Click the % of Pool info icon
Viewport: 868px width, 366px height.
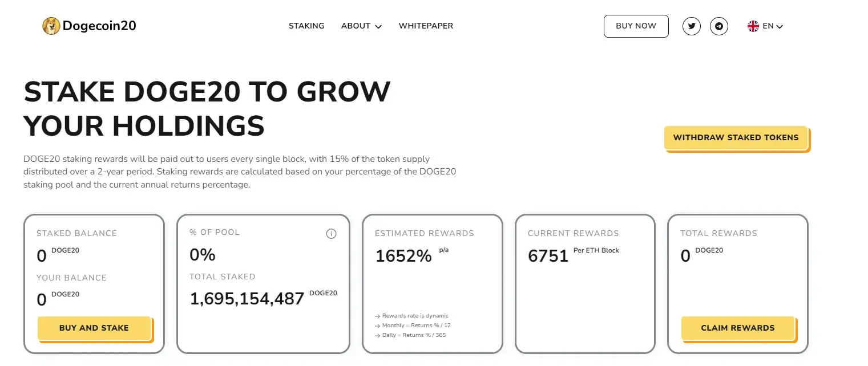[x=331, y=234]
